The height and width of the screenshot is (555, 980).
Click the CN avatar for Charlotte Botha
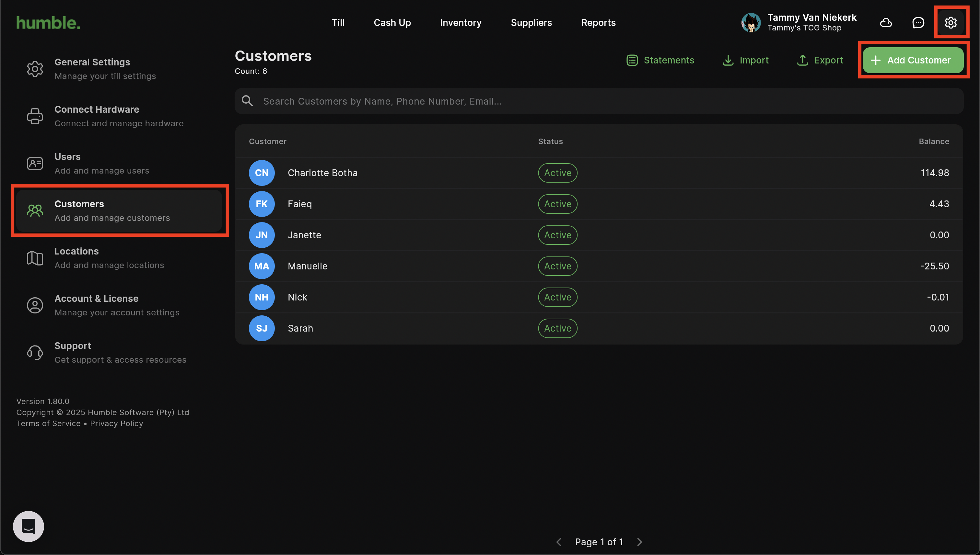click(x=262, y=173)
